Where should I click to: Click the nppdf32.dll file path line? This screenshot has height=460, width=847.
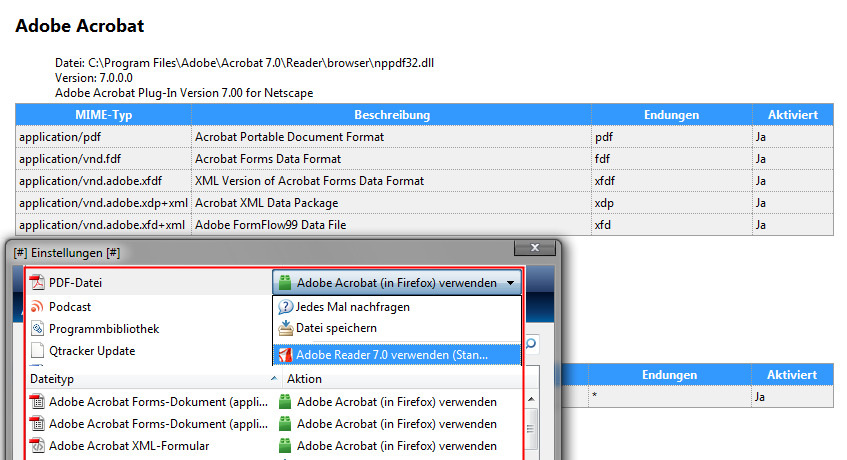(244, 63)
